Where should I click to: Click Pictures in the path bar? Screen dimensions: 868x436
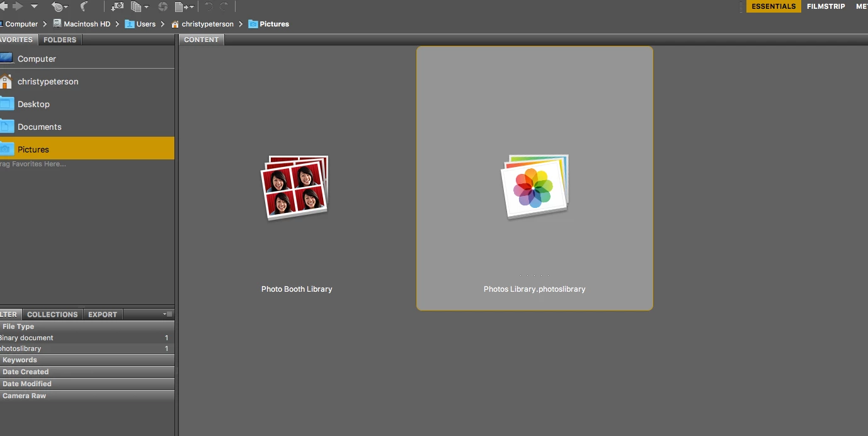pos(275,24)
